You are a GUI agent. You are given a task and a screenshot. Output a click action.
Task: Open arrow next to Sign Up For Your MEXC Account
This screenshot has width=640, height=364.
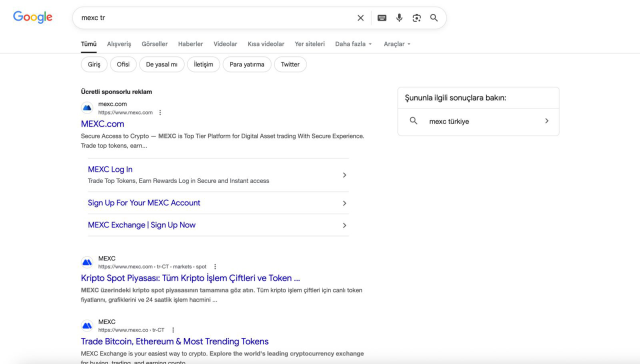(344, 203)
